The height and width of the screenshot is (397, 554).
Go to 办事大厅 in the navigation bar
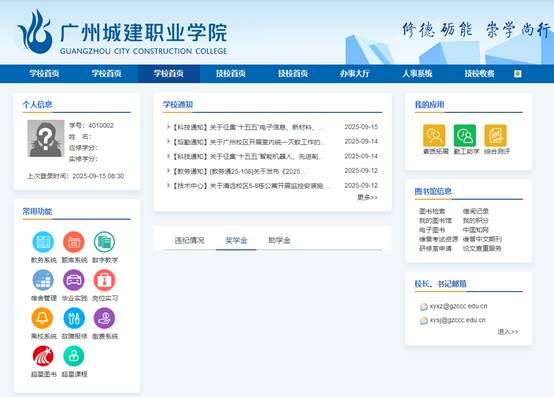[355, 73]
